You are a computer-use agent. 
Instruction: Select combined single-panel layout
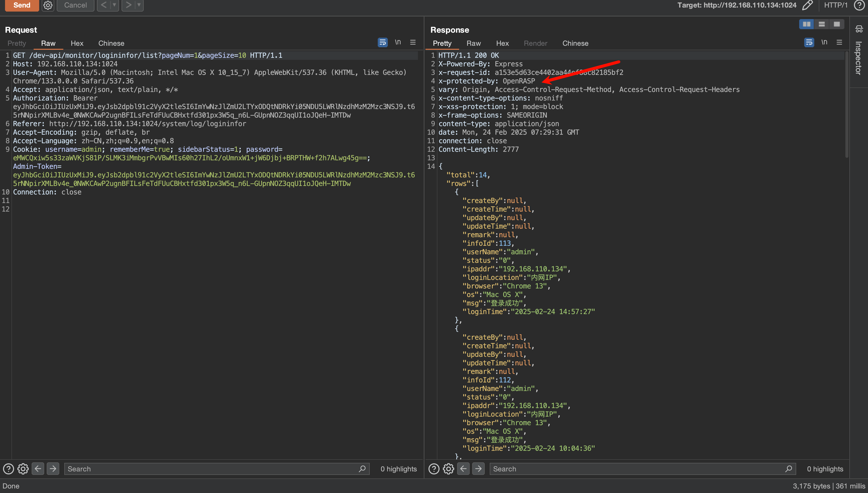pos(837,24)
